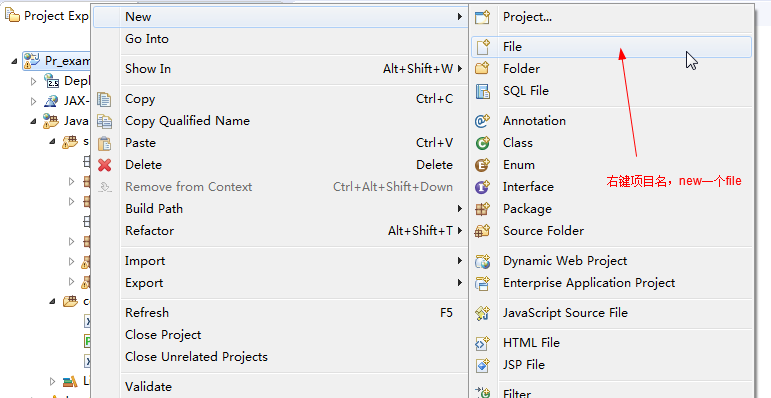771x398 pixels.
Task: Open the New submenu arrow
Action: (x=460, y=17)
